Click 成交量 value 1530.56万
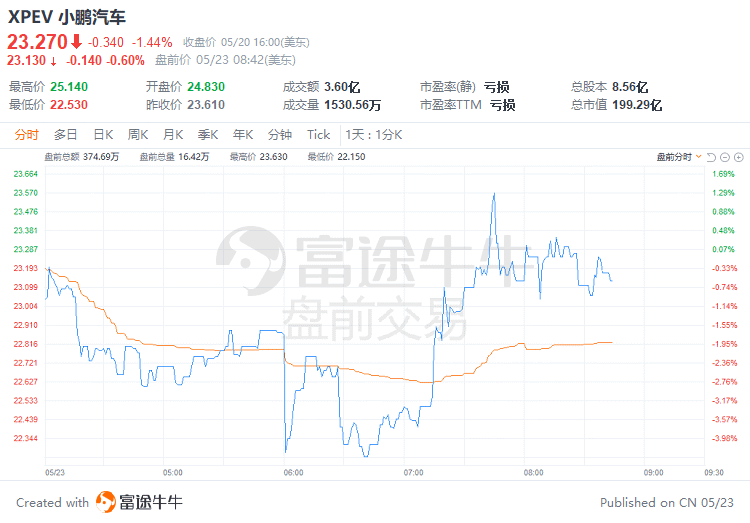750x523 pixels. point(353,105)
